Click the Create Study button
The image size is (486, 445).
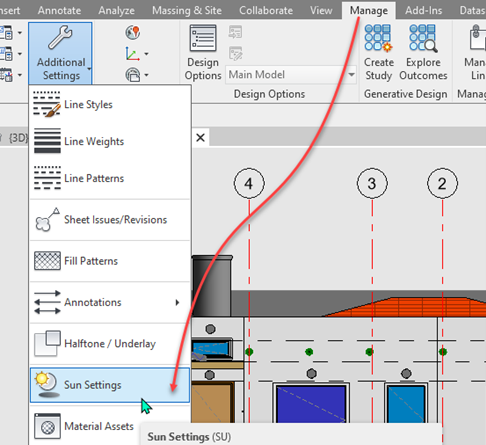point(379,53)
